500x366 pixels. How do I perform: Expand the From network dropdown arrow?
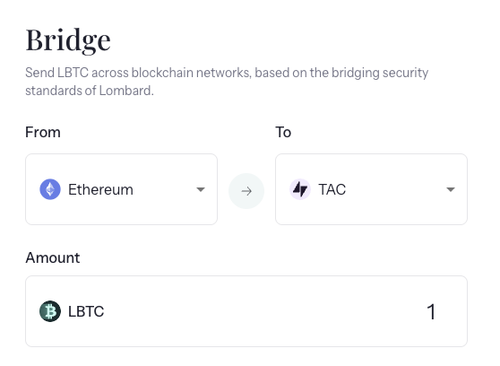tap(201, 189)
